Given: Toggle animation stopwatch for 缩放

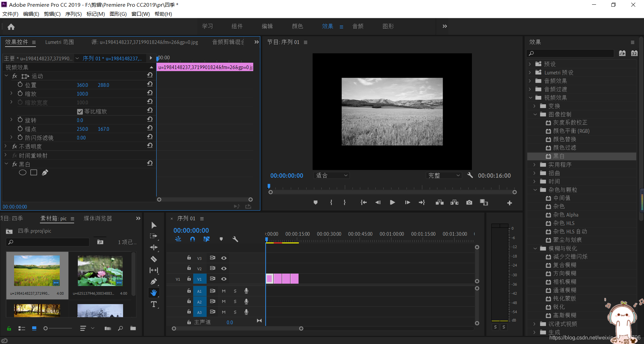Looking at the screenshot, I should pos(20,94).
